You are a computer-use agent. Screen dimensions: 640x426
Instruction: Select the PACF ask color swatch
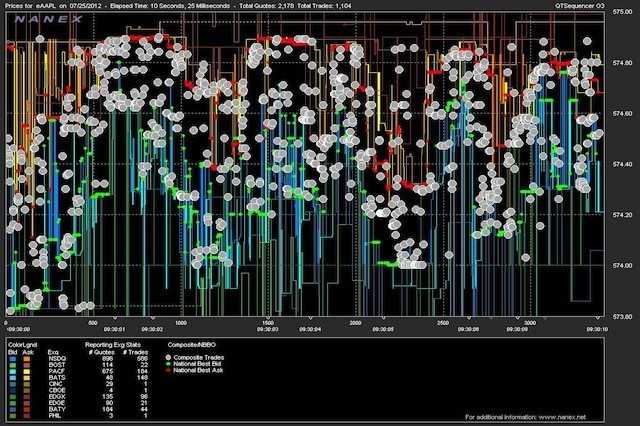(27, 372)
